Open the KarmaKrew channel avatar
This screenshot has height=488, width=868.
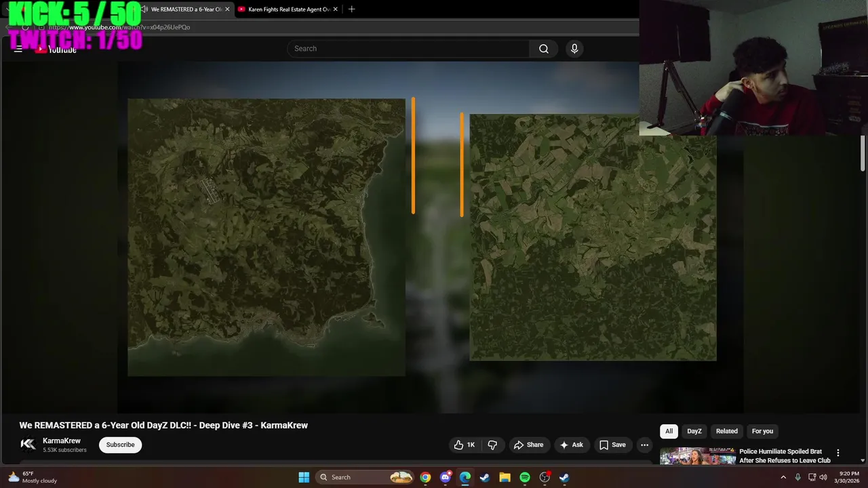click(x=28, y=445)
